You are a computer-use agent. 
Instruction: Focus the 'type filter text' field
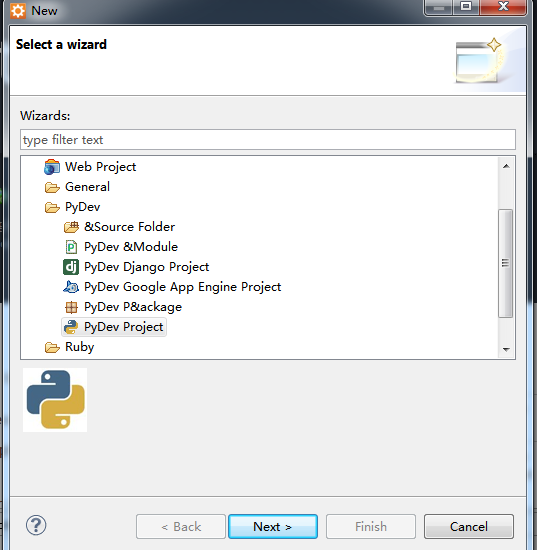pyautogui.click(x=268, y=140)
